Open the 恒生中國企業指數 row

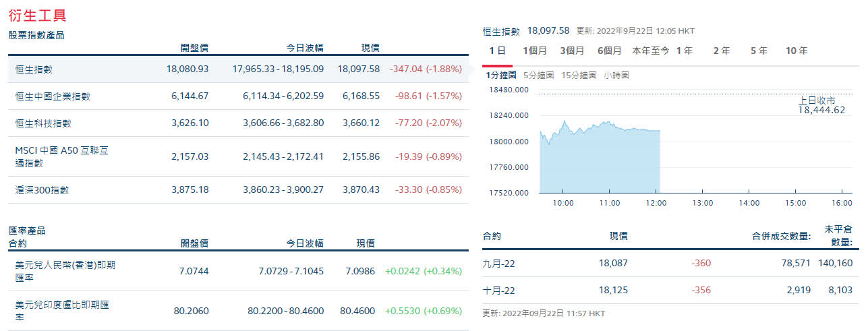pos(238,96)
